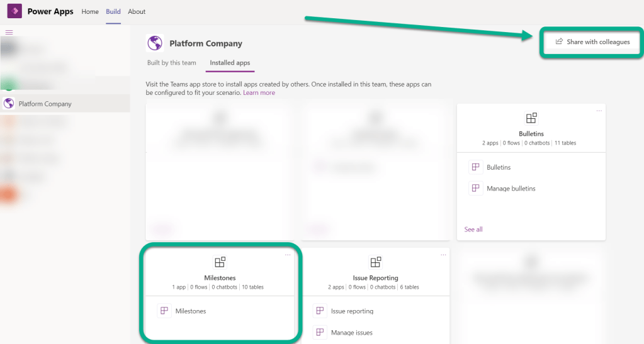Viewport: 644px width, 344px height.
Task: Click See all in Bulletins card
Action: (473, 230)
